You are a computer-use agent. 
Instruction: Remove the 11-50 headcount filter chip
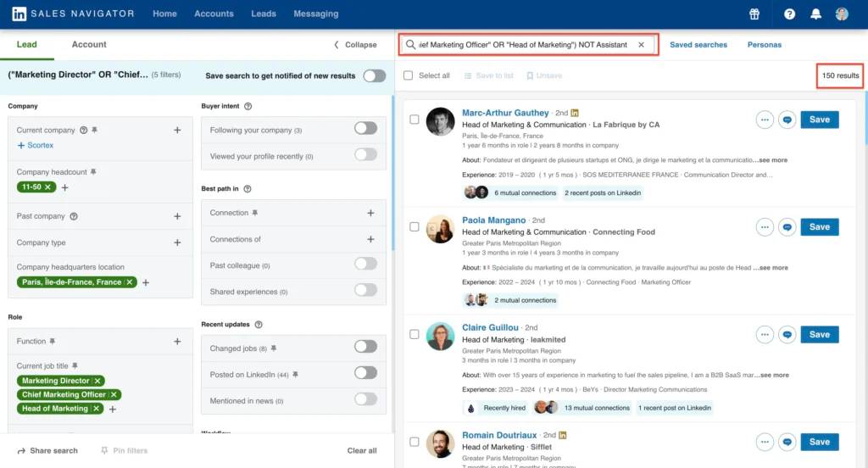(48, 187)
